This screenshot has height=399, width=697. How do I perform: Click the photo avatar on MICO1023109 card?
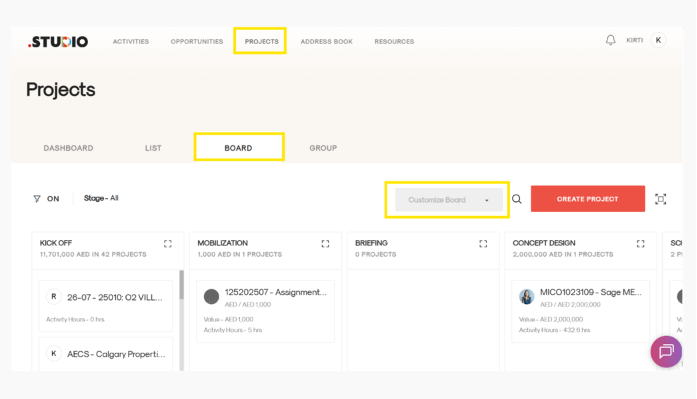(527, 296)
